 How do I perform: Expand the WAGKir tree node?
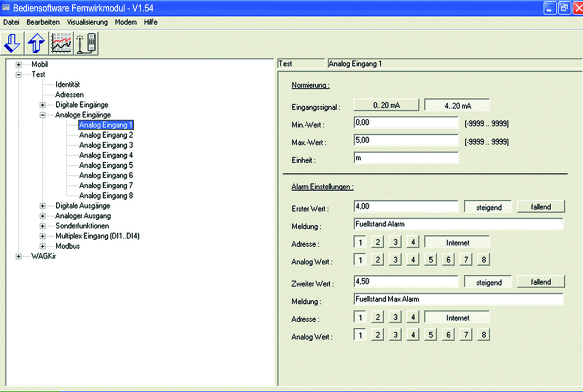(19, 257)
